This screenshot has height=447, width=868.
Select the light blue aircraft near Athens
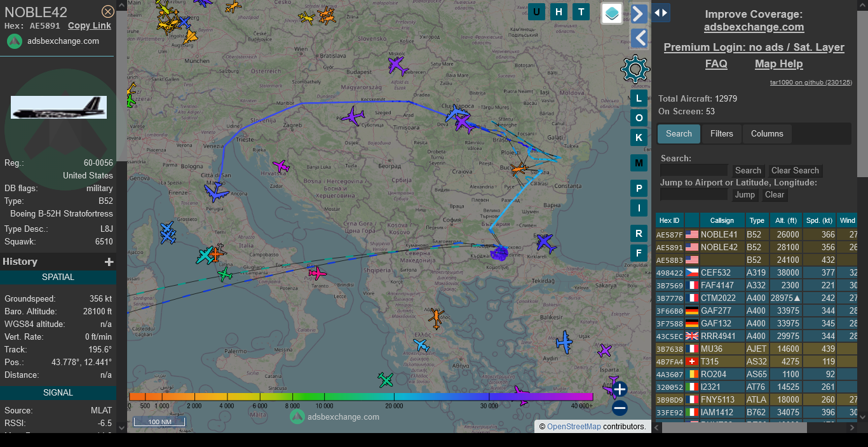point(421,345)
